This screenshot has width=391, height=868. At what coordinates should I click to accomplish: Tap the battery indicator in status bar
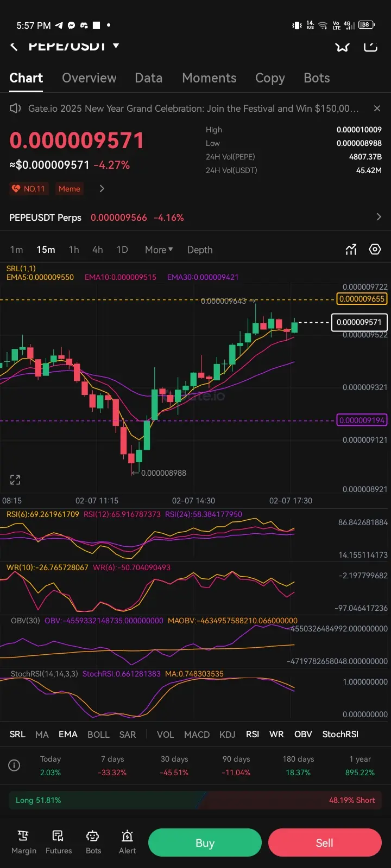367,24
